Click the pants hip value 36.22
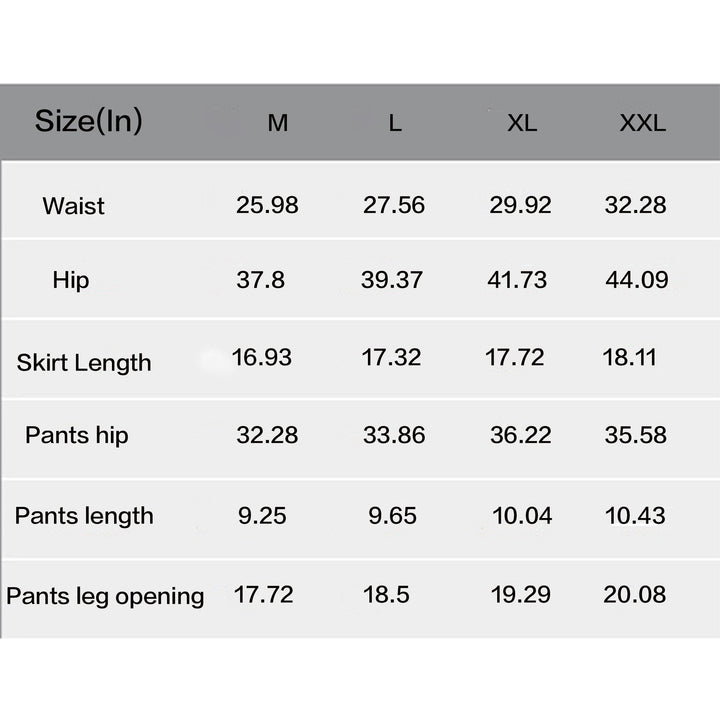 (x=521, y=435)
